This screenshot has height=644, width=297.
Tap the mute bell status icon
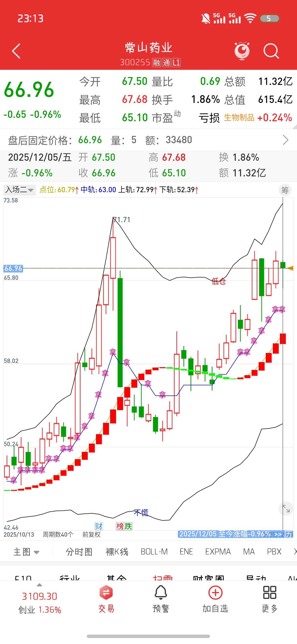click(206, 19)
